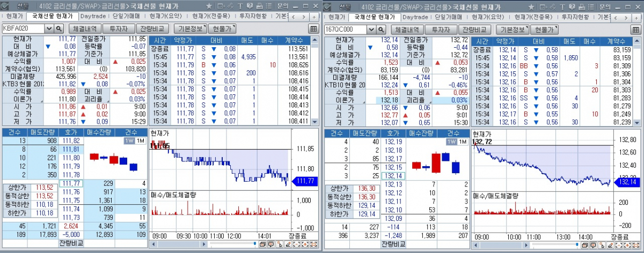
Task: Click 체결내역 button in left window
Action: (x=85, y=29)
